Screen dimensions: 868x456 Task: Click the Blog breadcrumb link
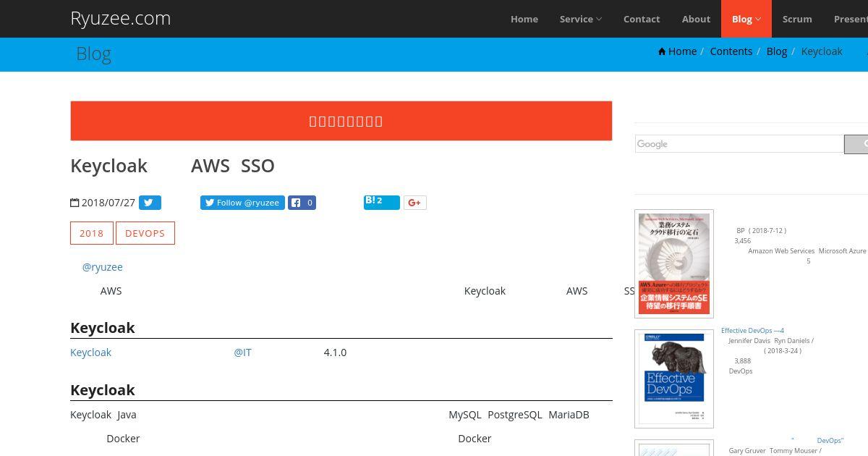(777, 51)
